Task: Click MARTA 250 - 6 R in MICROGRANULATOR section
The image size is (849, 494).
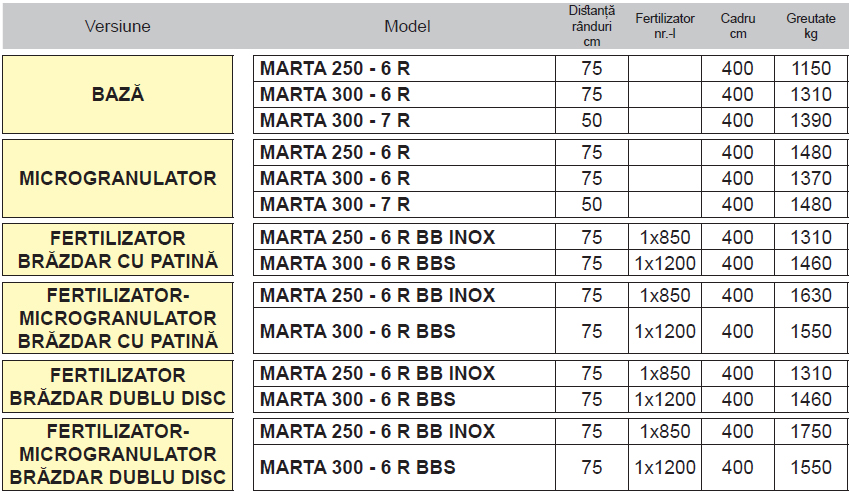Action: (335, 153)
